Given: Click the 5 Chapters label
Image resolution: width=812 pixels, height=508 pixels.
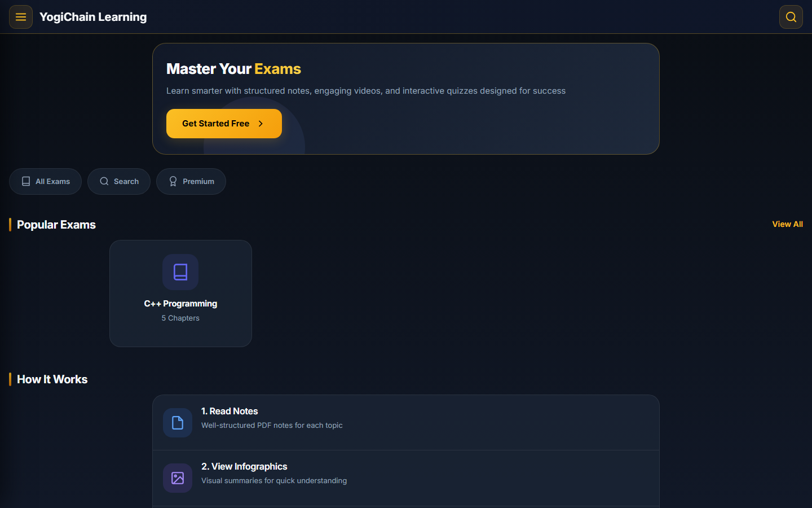Looking at the screenshot, I should 180,318.
